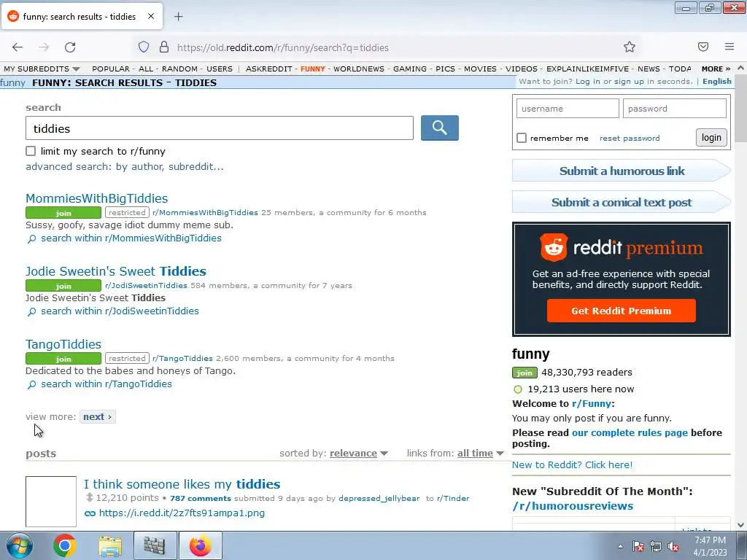Select GAMING in the top bar
The image size is (747, 560).
pyautogui.click(x=410, y=69)
